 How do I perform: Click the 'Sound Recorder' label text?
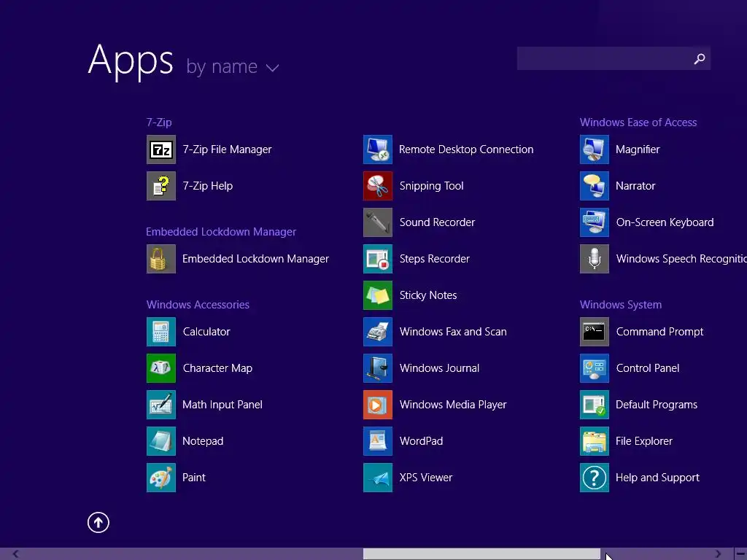438,222
